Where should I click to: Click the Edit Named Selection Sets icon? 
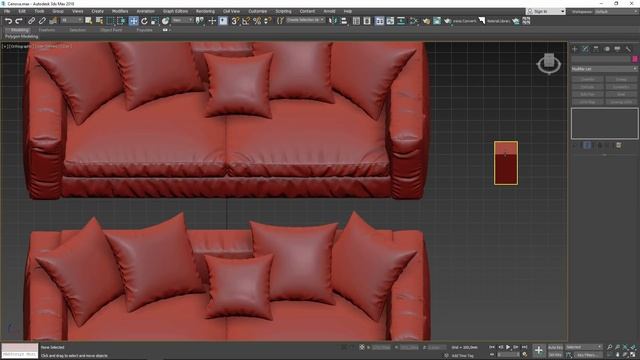(x=280, y=20)
